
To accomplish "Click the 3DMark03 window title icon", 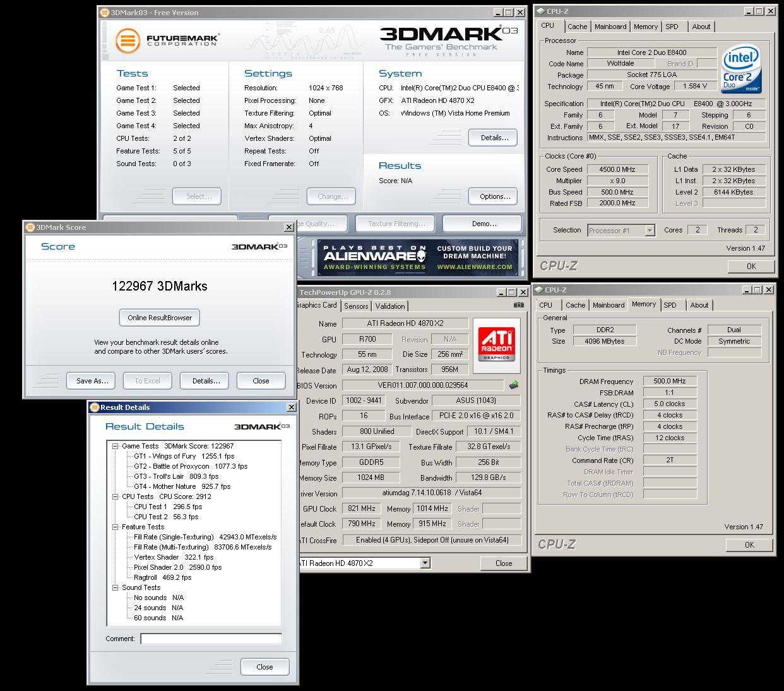I will coord(104,13).
